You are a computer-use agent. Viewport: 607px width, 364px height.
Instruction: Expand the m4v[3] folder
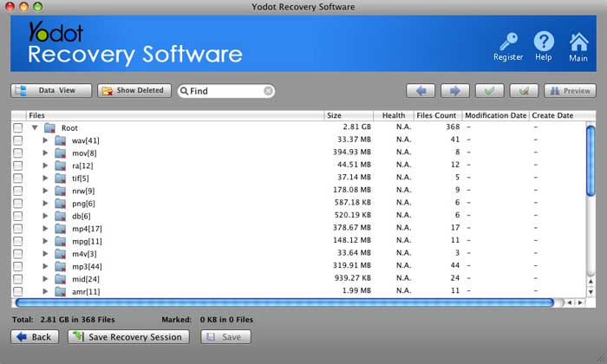[x=45, y=253]
